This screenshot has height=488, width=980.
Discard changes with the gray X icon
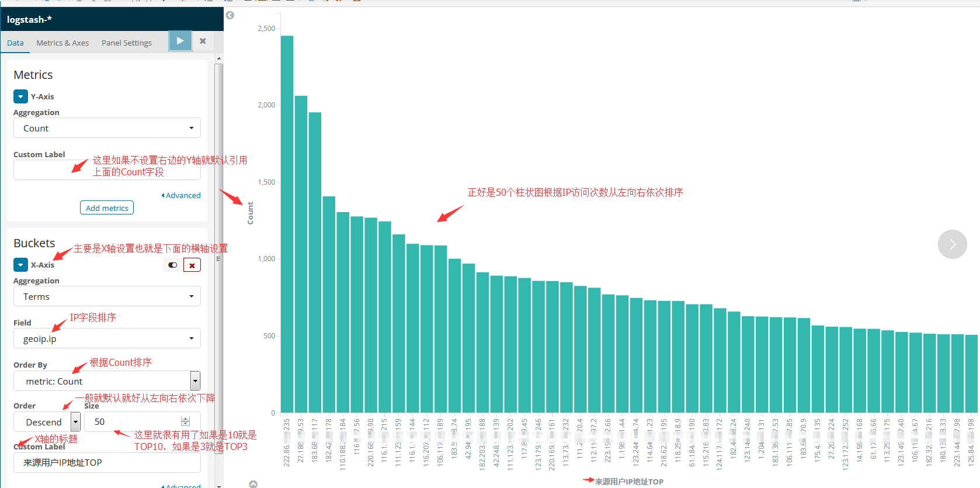coord(203,41)
